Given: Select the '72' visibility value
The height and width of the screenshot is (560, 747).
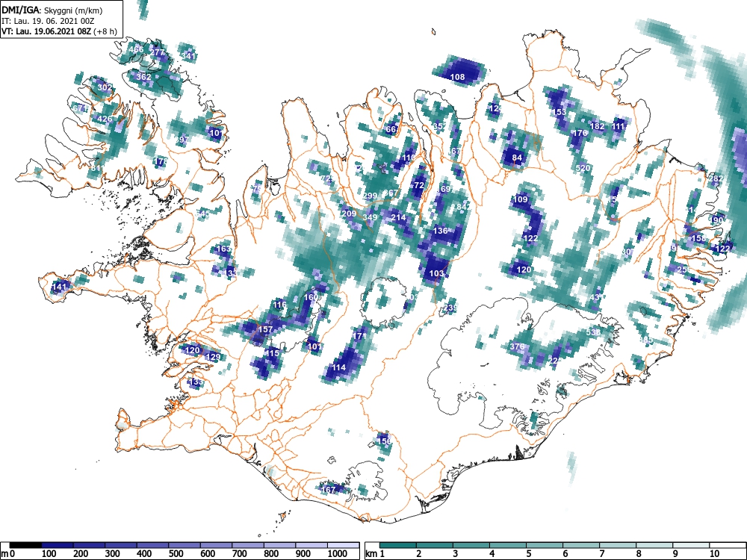Looking at the screenshot, I should pos(419,185).
